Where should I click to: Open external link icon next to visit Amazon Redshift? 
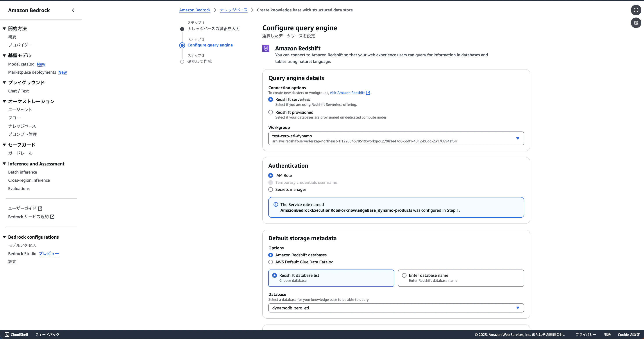pyautogui.click(x=368, y=93)
